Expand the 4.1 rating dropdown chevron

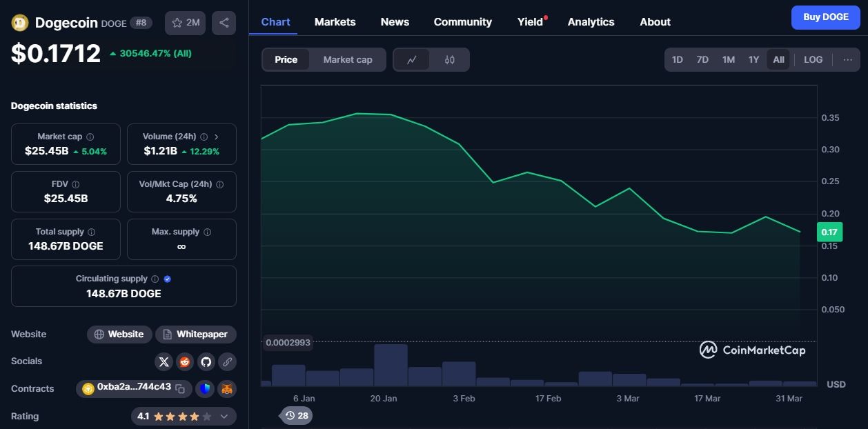click(224, 417)
